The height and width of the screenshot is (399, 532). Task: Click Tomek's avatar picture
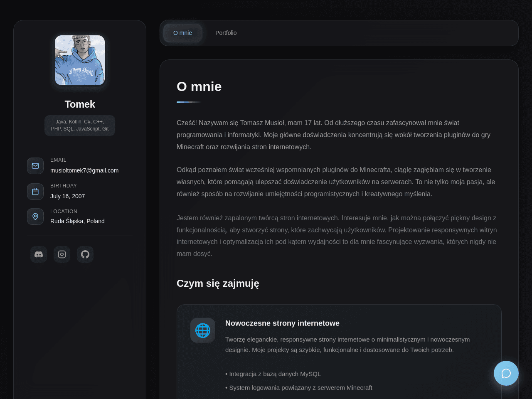(x=80, y=60)
